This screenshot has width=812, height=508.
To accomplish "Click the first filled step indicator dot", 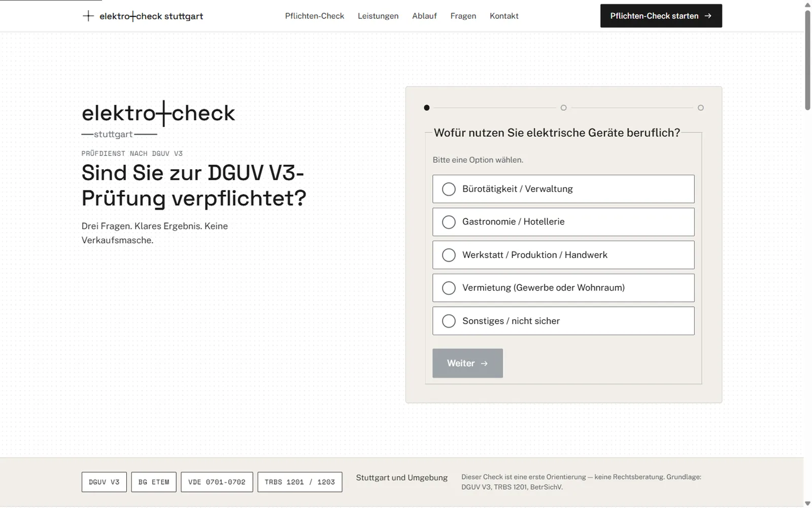I will pyautogui.click(x=427, y=108).
